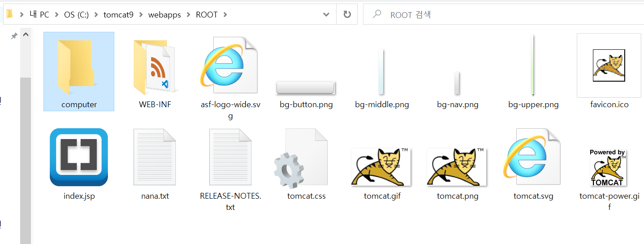Expand chevron before 내 PC in breadcrumb
The image size is (644, 244).
(x=22, y=15)
